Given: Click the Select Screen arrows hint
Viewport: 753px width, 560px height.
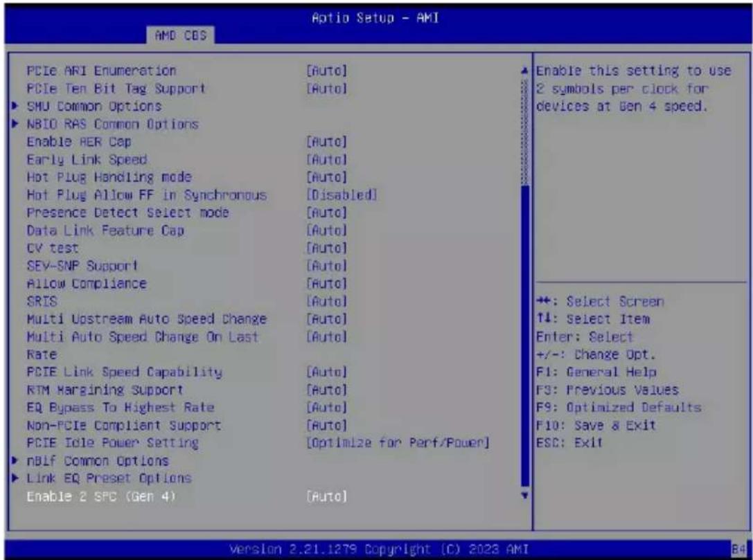Looking at the screenshot, I should click(x=600, y=301).
